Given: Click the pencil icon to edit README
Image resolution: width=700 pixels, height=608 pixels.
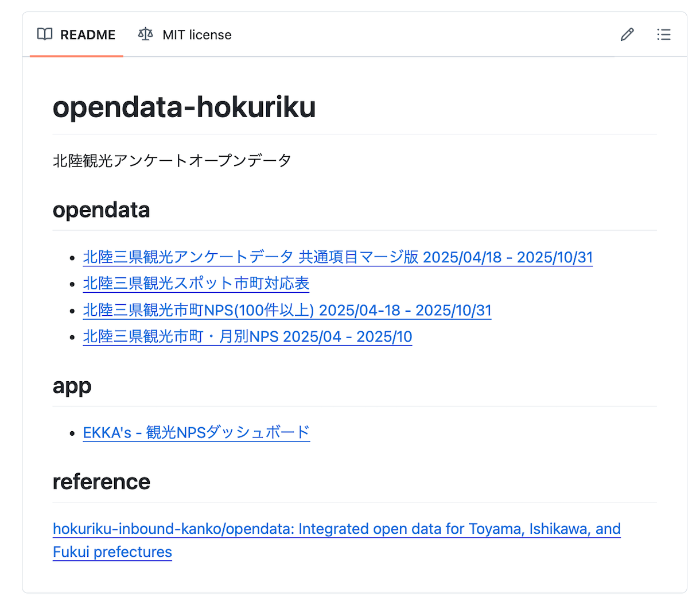Looking at the screenshot, I should pyautogui.click(x=627, y=34).
